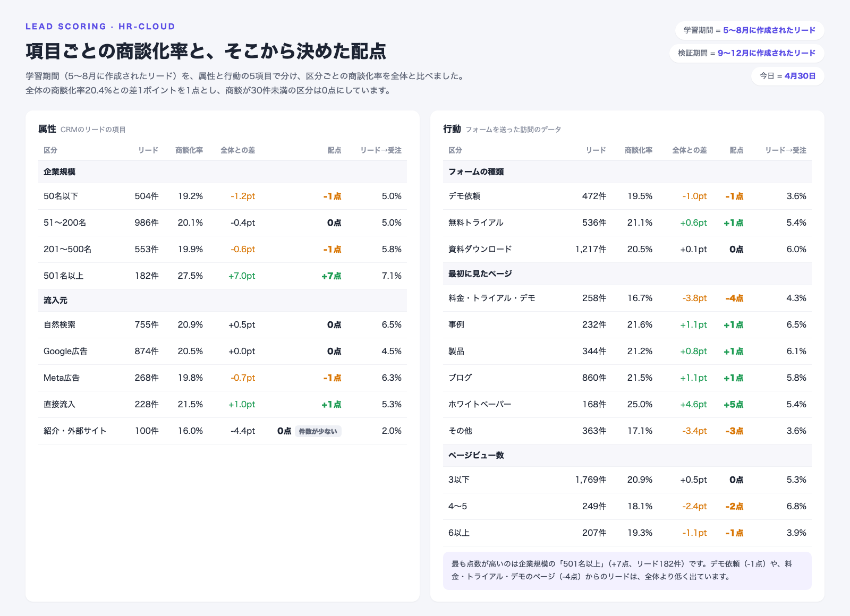
Task: Select the 201〜500名 row label
Action: (67, 249)
